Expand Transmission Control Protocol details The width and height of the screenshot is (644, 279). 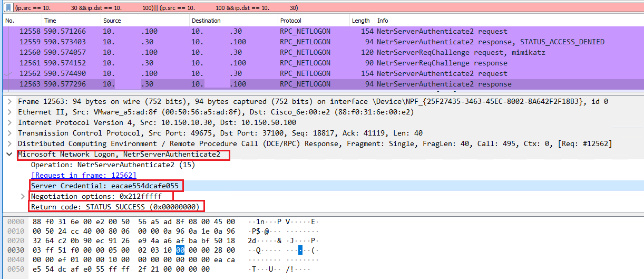(9, 133)
